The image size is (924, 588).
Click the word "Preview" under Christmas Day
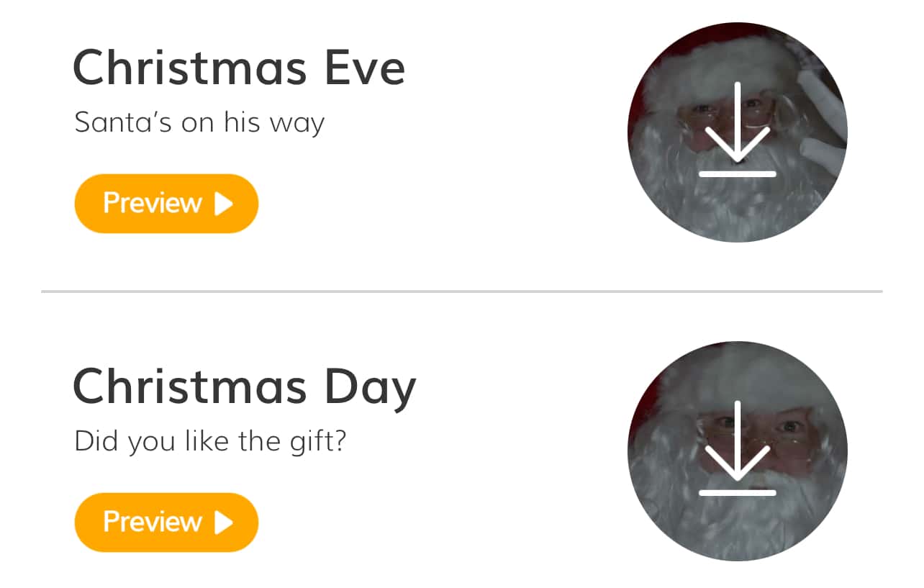pyautogui.click(x=153, y=523)
